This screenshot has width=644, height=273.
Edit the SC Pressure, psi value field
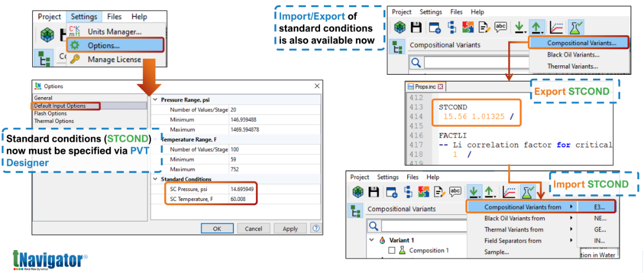coord(274,189)
